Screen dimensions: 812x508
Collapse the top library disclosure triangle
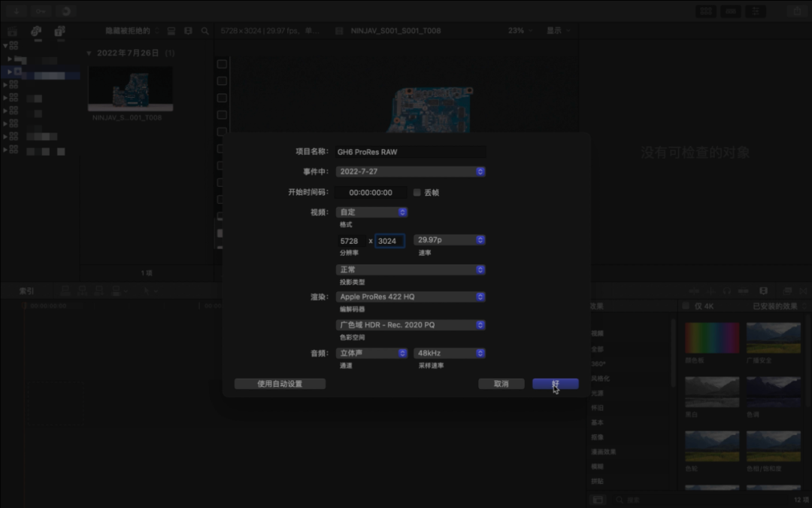coord(6,46)
